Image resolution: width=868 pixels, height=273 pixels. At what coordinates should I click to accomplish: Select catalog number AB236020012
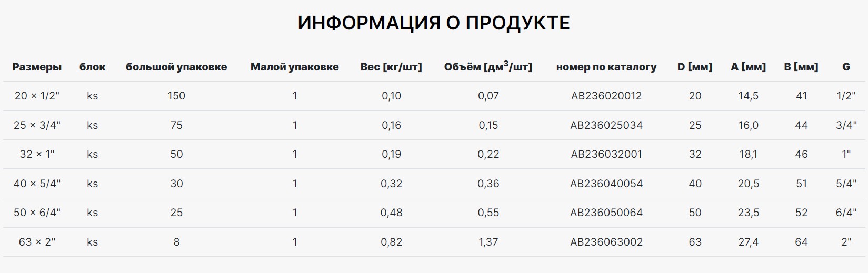(x=606, y=96)
